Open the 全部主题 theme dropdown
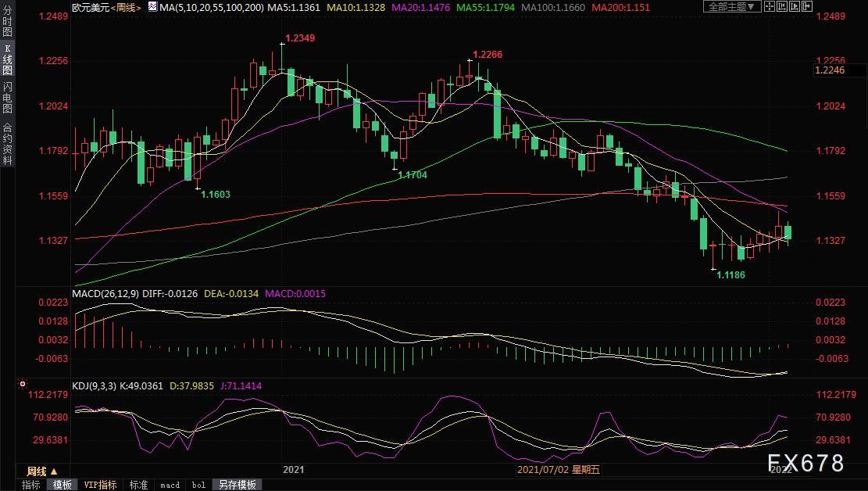868x491 pixels. [x=731, y=7]
